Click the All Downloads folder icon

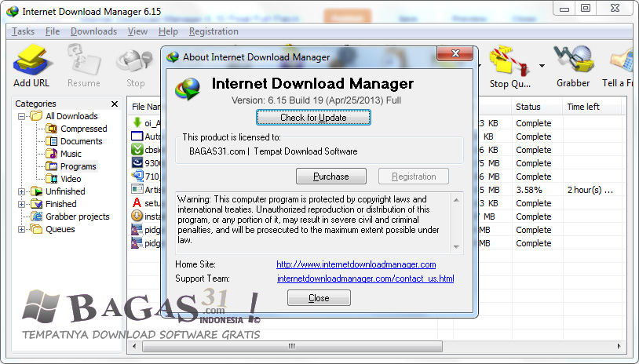[36, 116]
